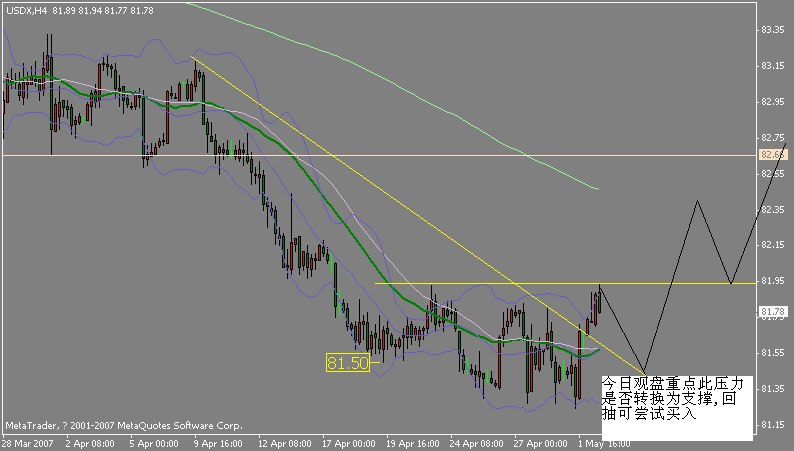Click the 82.55 price axis label
The height and width of the screenshot is (451, 794).
pos(773,174)
